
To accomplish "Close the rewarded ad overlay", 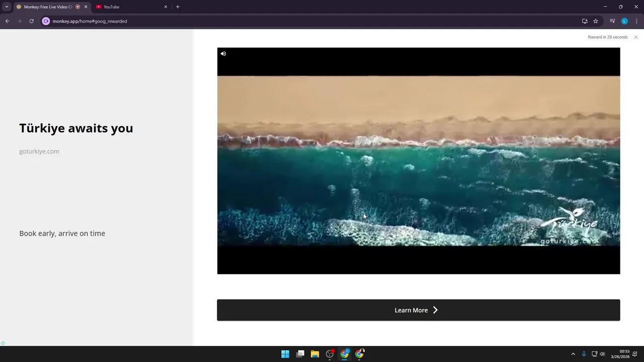I will pos(636,37).
